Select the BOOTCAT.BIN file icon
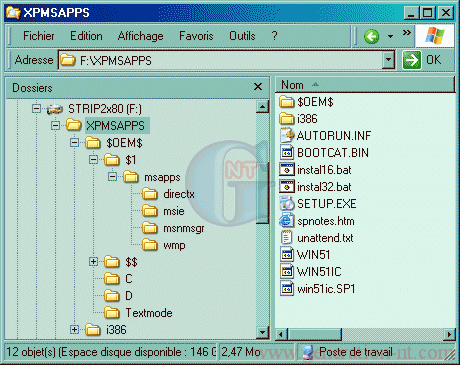Image resolution: width=460 pixels, height=365 pixels. [287, 152]
